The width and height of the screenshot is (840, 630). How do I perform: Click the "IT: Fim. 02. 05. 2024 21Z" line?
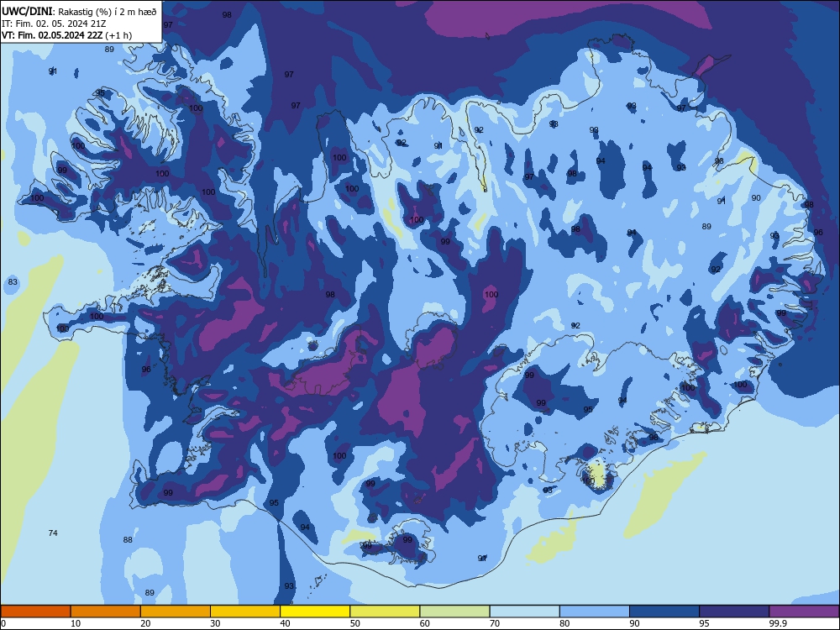point(54,24)
